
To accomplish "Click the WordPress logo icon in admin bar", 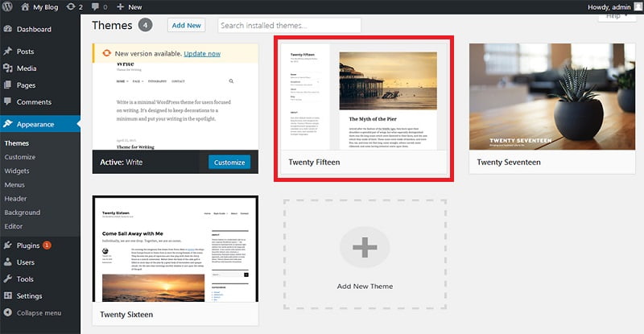I will pyautogui.click(x=7, y=6).
